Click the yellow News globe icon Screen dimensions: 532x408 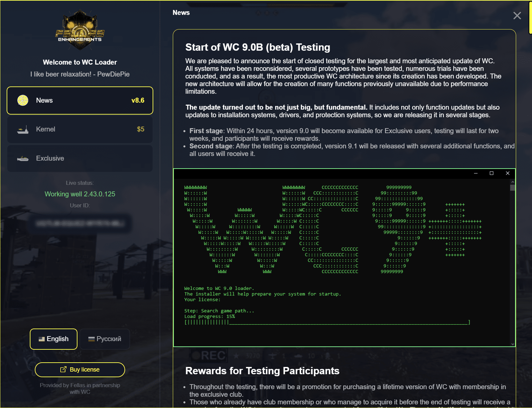click(23, 100)
